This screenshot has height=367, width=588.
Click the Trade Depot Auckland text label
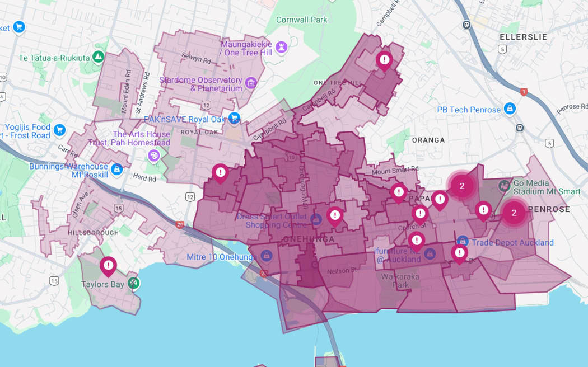click(512, 243)
